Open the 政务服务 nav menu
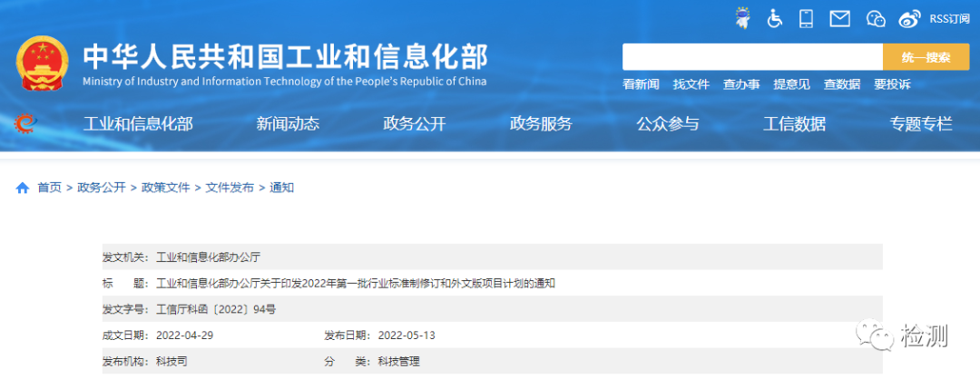The width and height of the screenshot is (980, 379). click(x=541, y=123)
